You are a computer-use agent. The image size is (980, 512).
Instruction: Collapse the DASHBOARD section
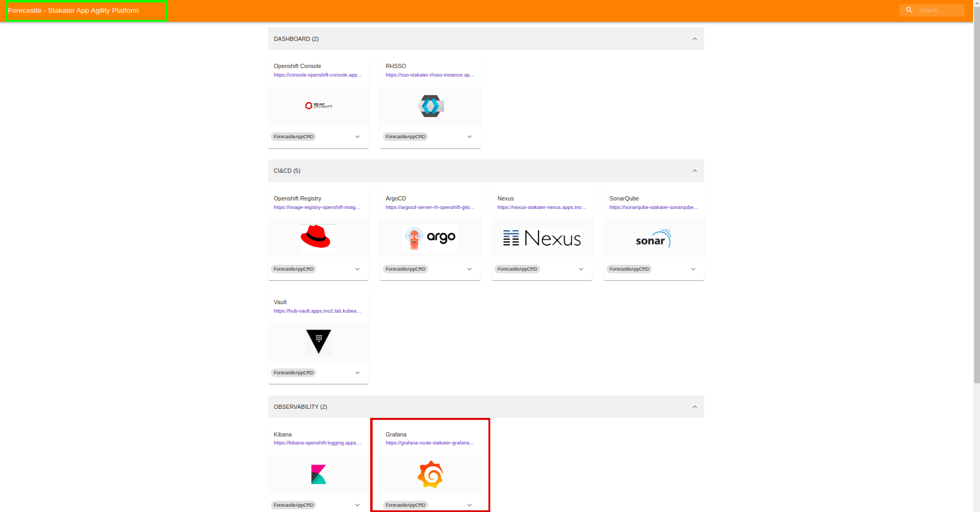pyautogui.click(x=694, y=39)
